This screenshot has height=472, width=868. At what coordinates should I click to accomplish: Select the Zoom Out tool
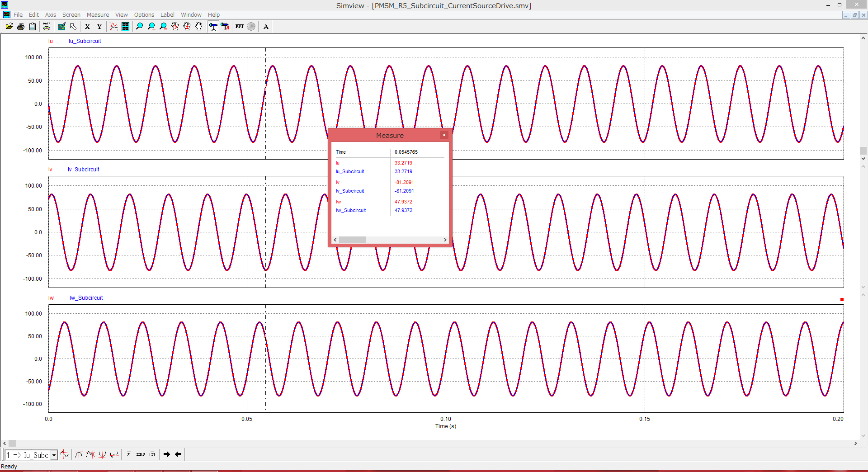pyautogui.click(x=163, y=26)
